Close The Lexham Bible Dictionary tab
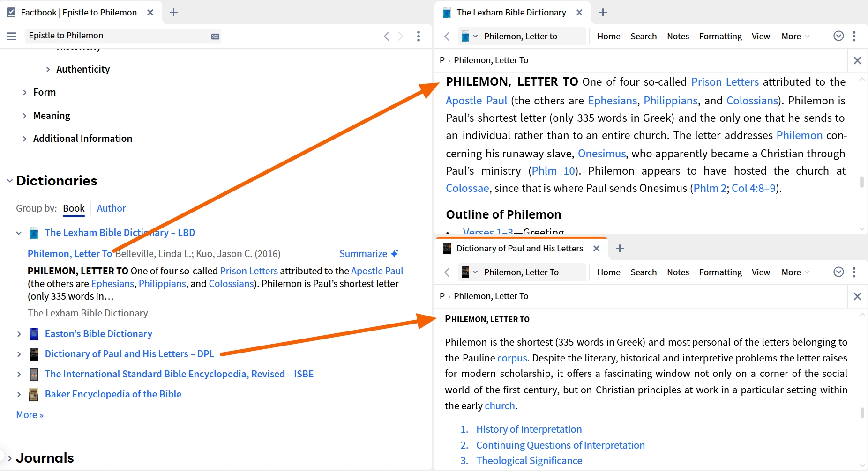 (579, 13)
